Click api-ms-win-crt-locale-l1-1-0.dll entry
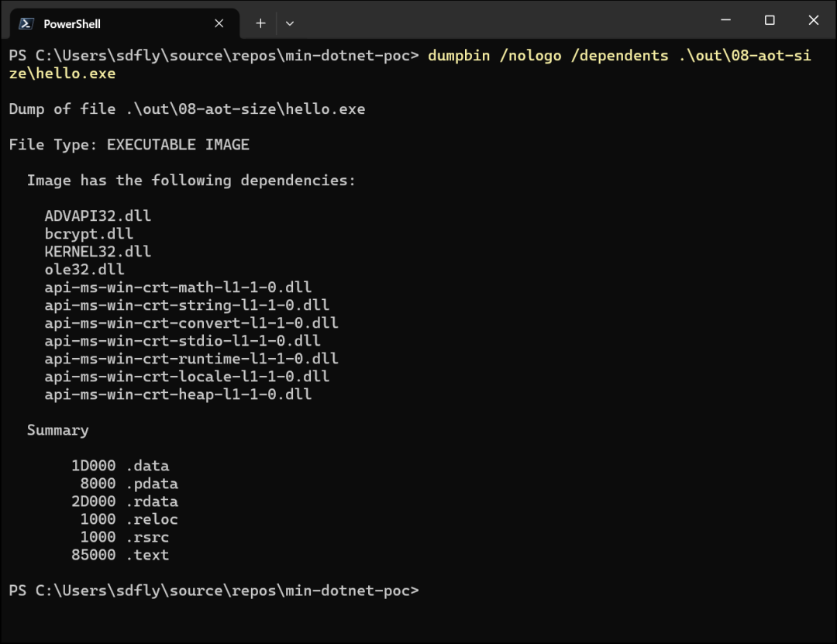 coord(187,377)
